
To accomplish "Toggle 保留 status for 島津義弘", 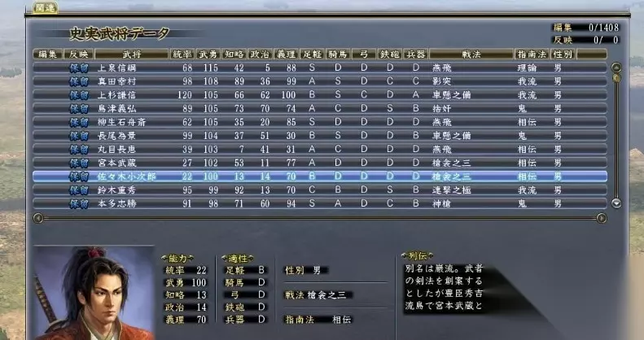I will coord(79,108).
